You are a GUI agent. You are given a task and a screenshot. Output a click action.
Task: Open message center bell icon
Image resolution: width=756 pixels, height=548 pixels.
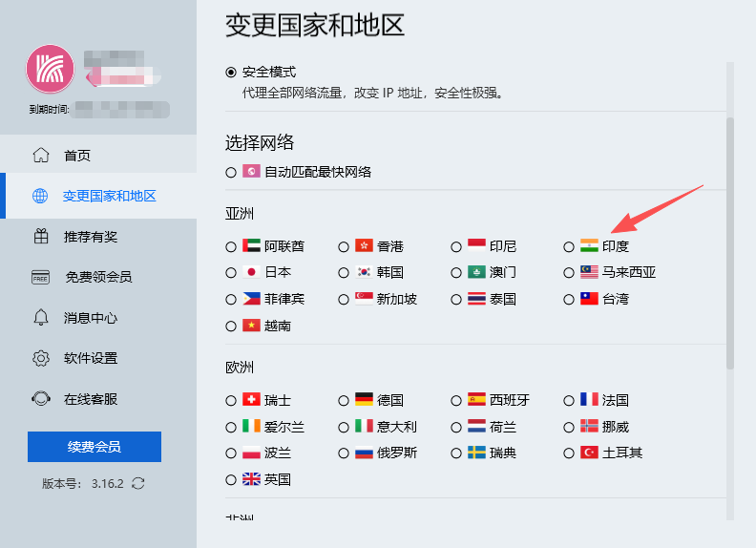[x=40, y=318]
